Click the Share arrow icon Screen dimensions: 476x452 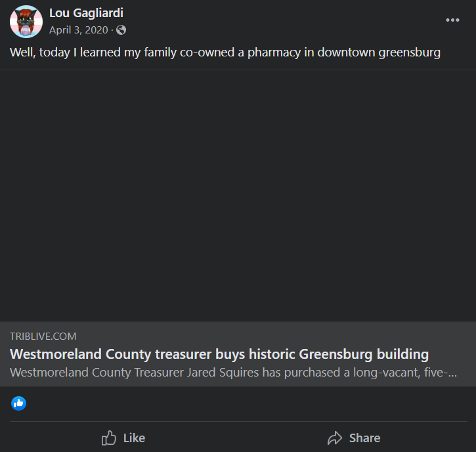(x=335, y=438)
